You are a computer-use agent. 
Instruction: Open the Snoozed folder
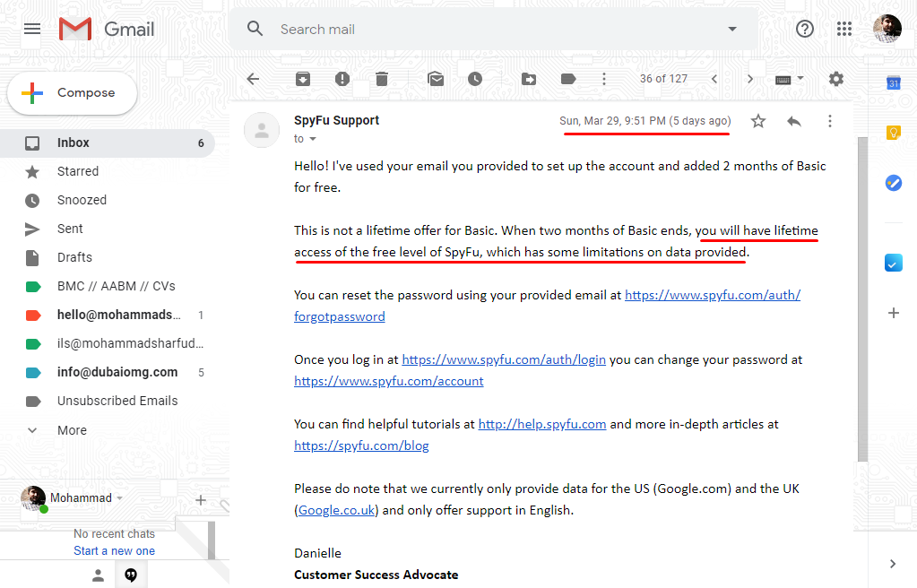(108, 200)
